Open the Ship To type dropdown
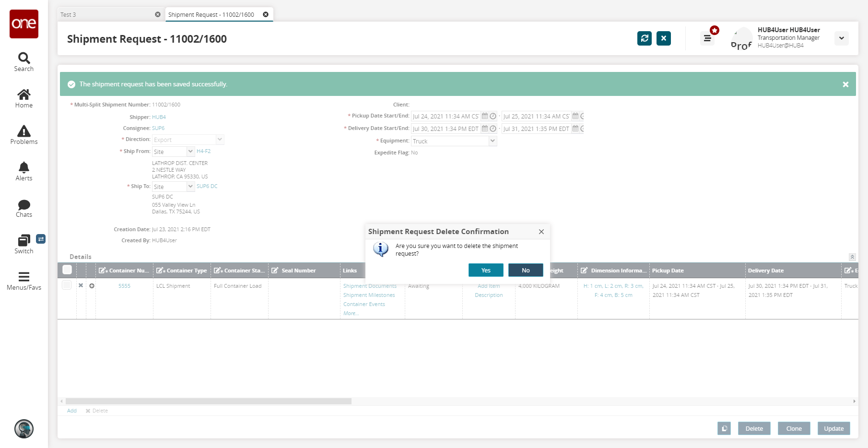Screen dimensions: 868x448 tap(190, 187)
